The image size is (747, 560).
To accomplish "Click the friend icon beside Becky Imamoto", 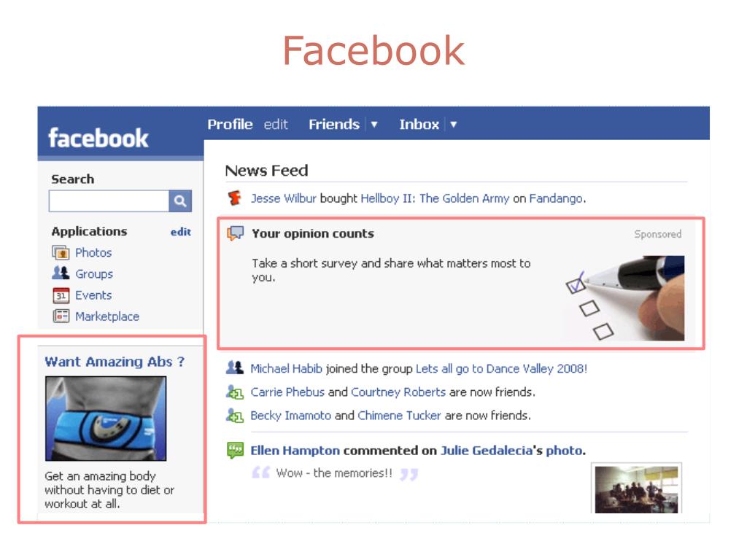I will pos(234,415).
